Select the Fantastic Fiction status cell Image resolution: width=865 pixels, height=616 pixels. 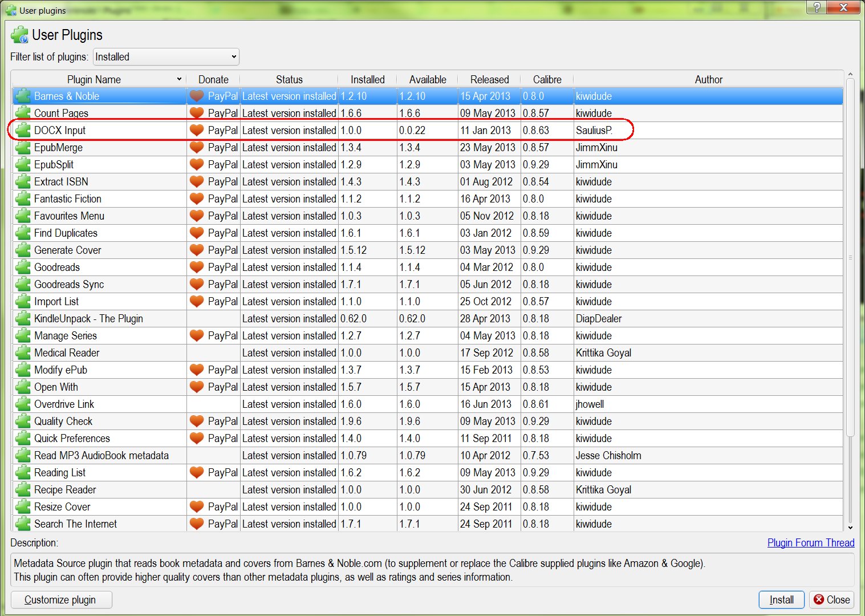coord(289,198)
